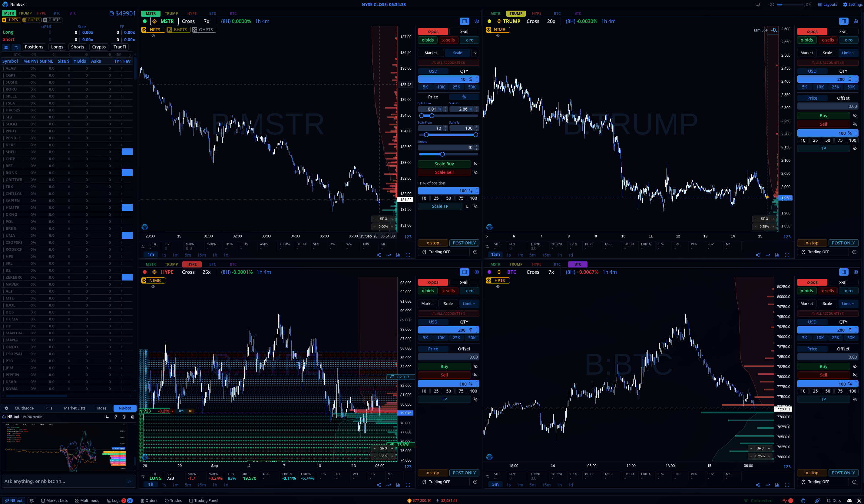Open TRUMP chart panel settings gear
This screenshot has width=864, height=504.
pyautogui.click(x=856, y=21)
